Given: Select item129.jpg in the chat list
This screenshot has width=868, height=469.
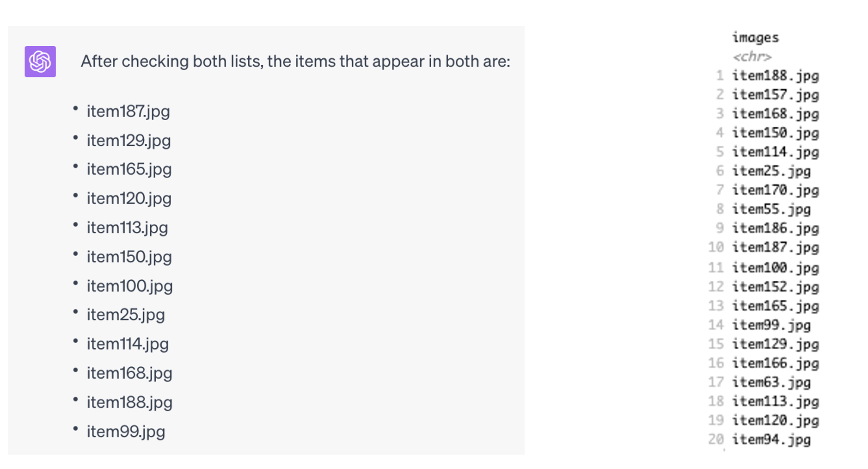Looking at the screenshot, I should pos(128,141).
